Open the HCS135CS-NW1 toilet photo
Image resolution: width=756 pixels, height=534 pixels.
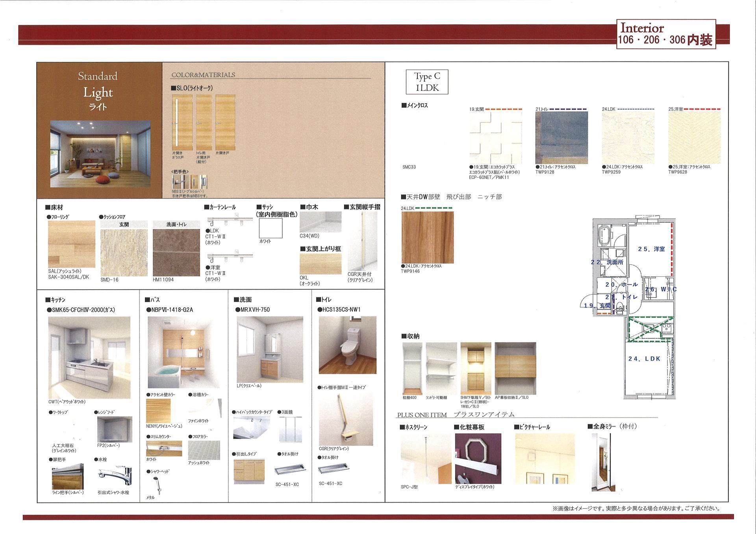pos(347,345)
